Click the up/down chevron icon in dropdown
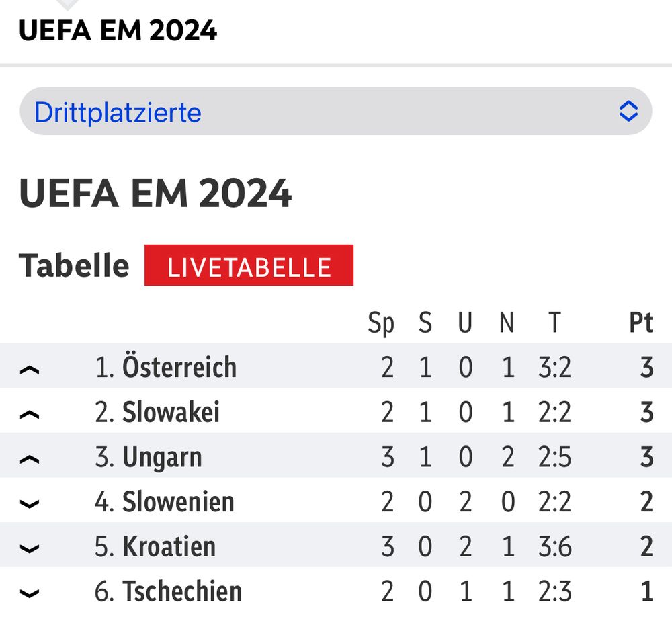The height and width of the screenshot is (637, 672). pyautogui.click(x=628, y=112)
